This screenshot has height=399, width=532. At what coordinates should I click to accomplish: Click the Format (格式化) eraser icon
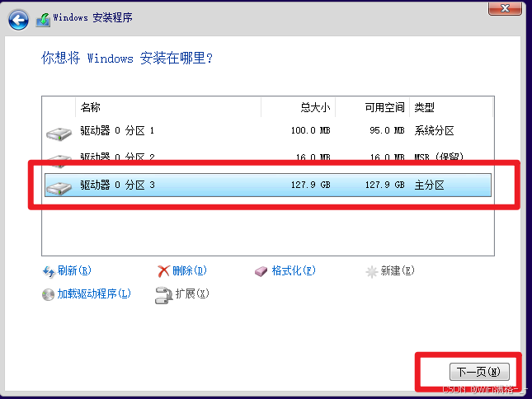tap(261, 271)
